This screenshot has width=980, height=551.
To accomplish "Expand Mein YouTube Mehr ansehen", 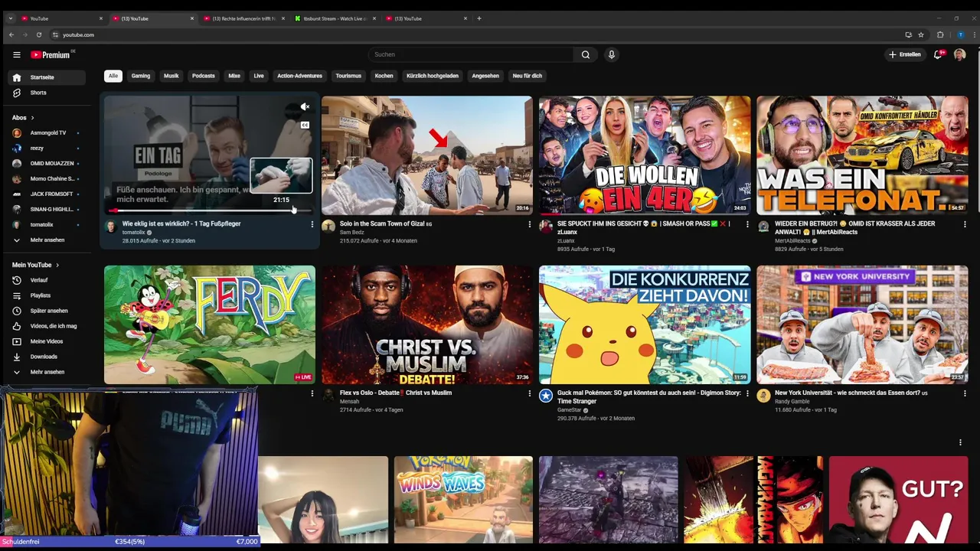I will pos(47,372).
